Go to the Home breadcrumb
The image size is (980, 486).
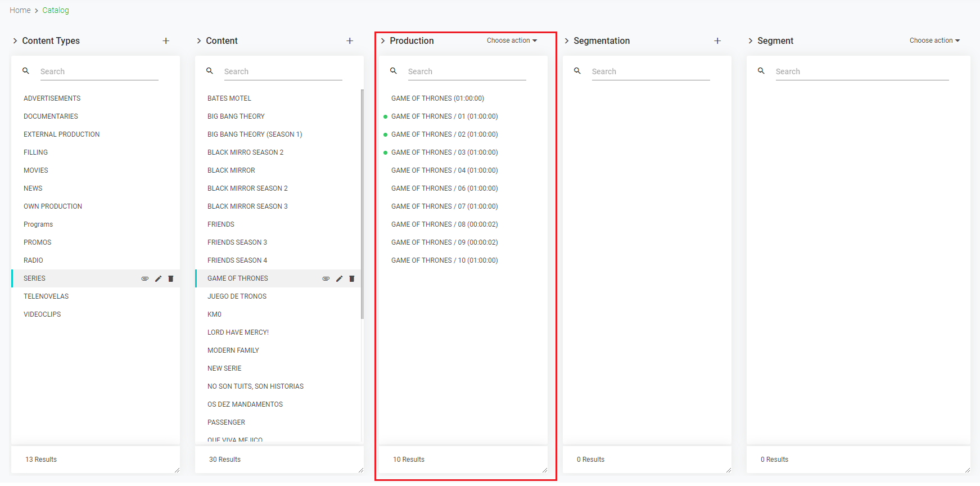[x=20, y=10]
